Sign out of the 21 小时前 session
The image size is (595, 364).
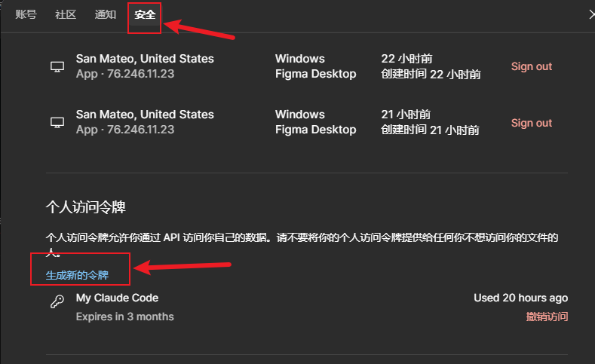531,123
